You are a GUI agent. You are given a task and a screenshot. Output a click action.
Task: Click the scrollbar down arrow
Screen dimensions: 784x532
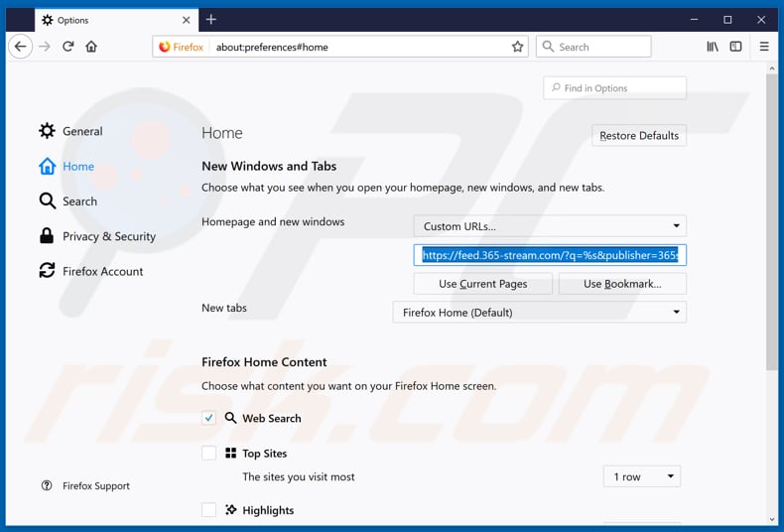click(x=771, y=519)
